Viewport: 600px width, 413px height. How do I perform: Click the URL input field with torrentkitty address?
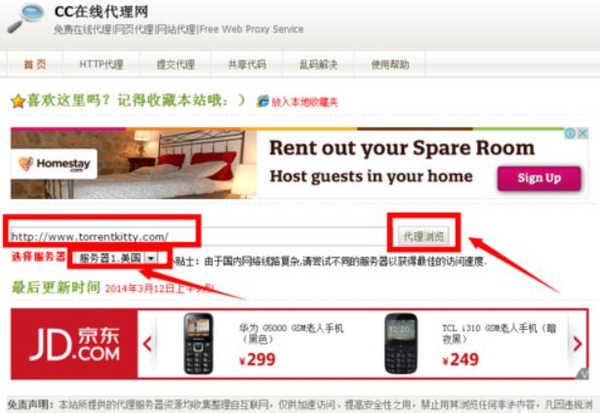(201, 236)
